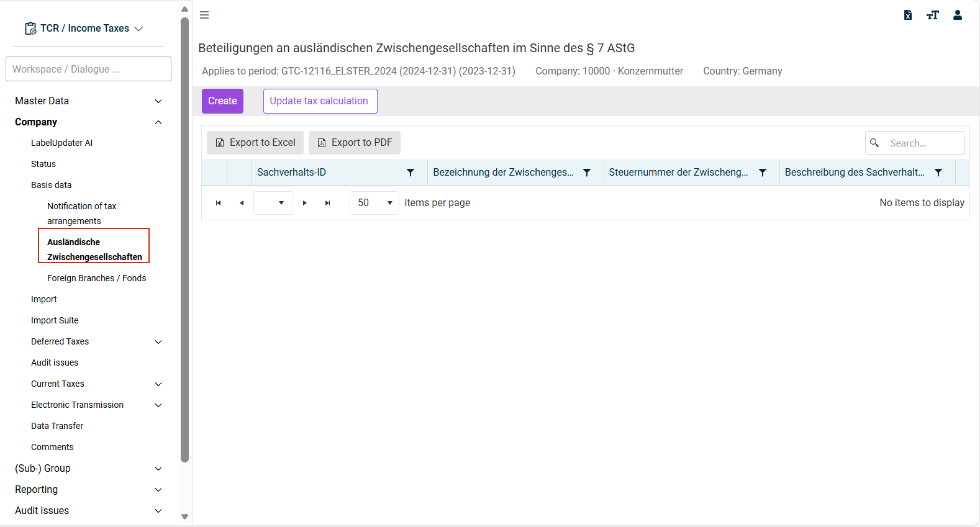
Task: Open Notification of tax arrangements
Action: 82,214
